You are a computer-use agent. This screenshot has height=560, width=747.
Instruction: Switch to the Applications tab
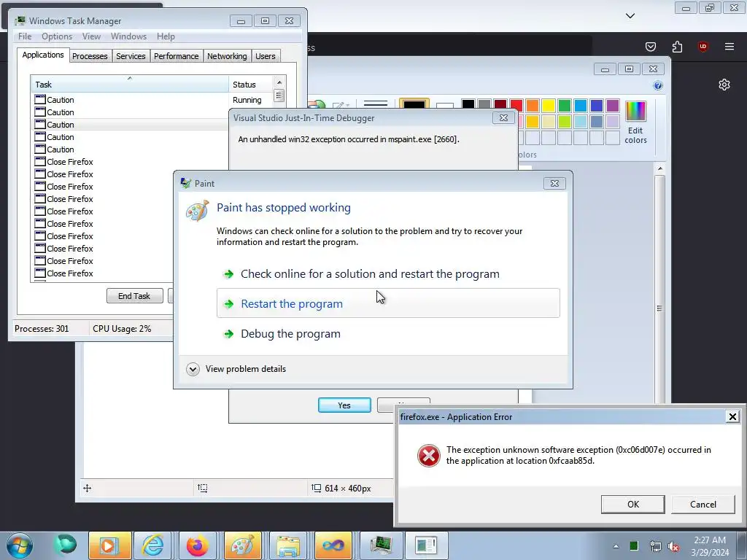(43, 55)
